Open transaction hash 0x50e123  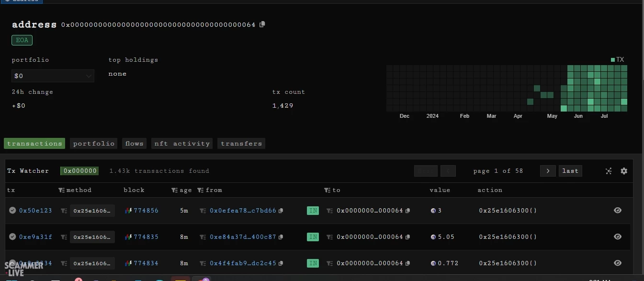35,211
